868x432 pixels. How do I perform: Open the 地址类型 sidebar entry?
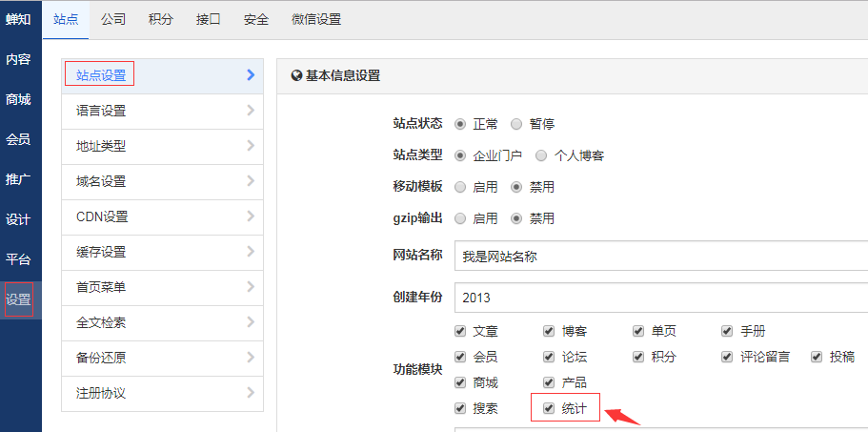(x=162, y=147)
